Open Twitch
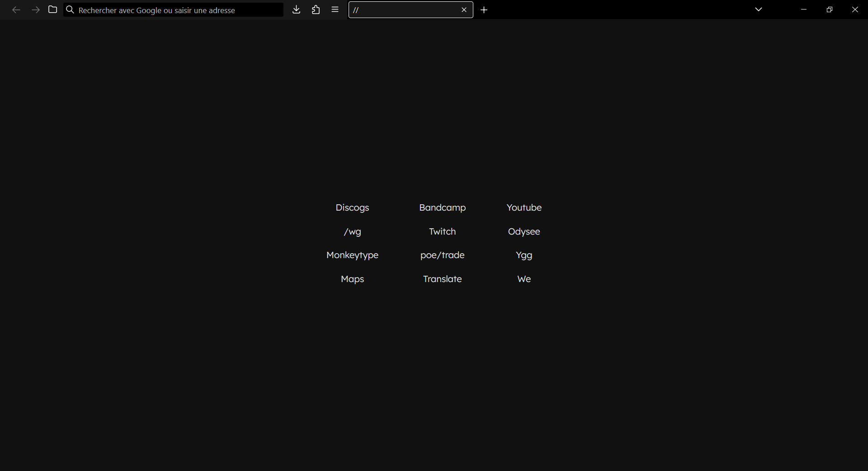The height and width of the screenshot is (471, 868). click(x=442, y=231)
